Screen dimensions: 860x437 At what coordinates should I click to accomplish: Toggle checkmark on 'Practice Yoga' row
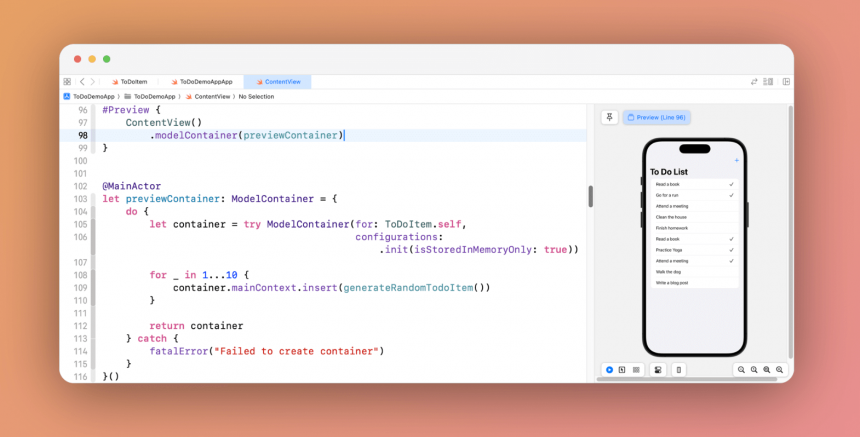(732, 250)
